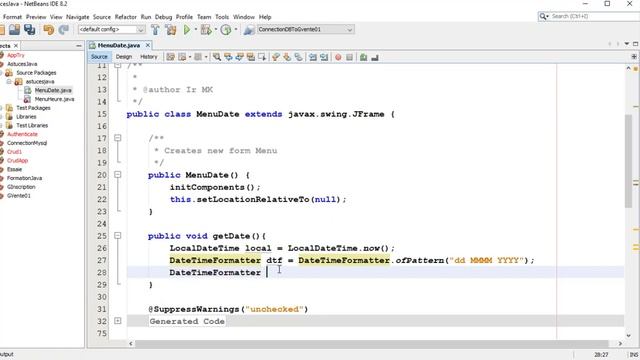The height and width of the screenshot is (360, 640).
Task: Collapse the getDate method fold at line 25
Action: [x=118, y=236]
